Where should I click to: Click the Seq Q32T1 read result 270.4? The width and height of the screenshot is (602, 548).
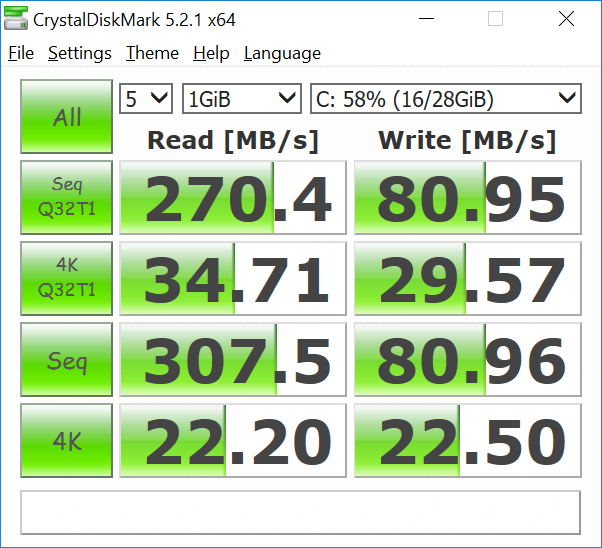coord(233,197)
